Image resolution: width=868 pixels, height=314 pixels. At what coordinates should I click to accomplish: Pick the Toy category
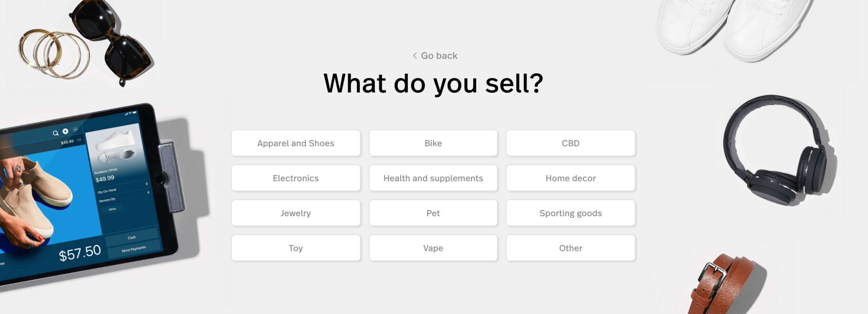(x=296, y=248)
